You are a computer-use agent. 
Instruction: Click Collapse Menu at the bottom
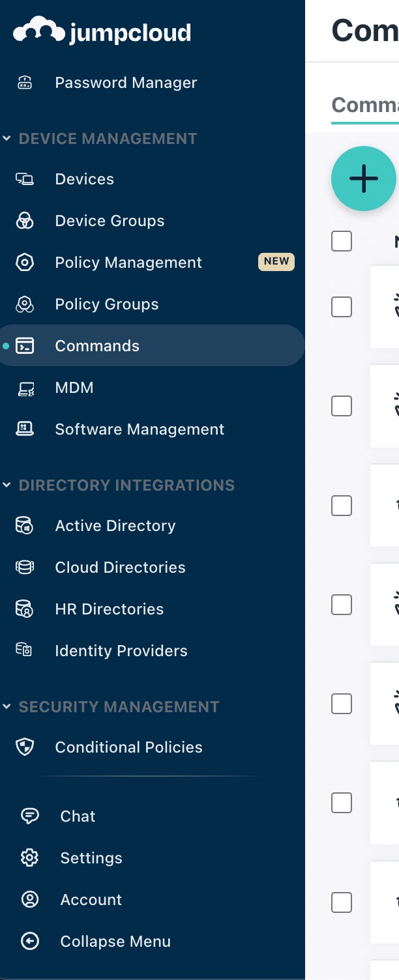tap(115, 942)
